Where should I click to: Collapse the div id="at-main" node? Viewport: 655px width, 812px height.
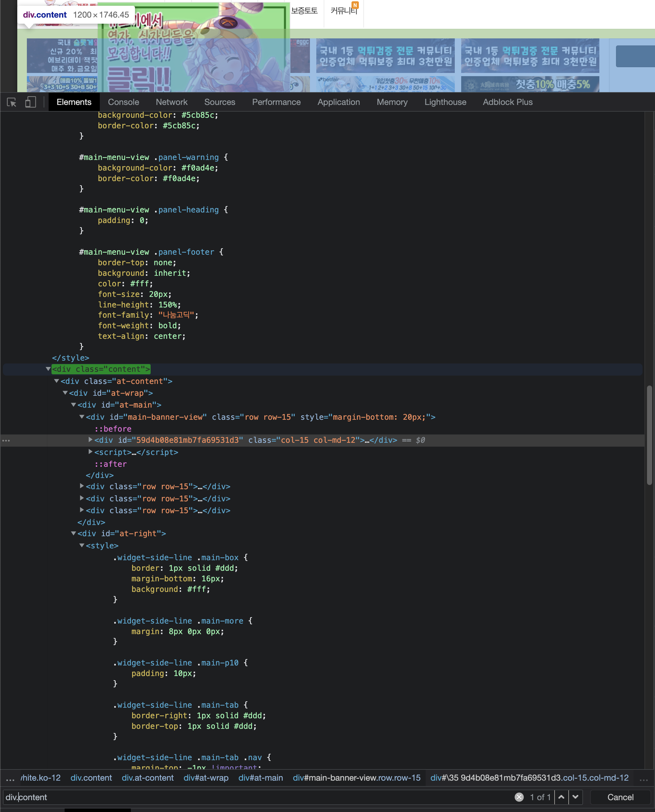pos(74,405)
